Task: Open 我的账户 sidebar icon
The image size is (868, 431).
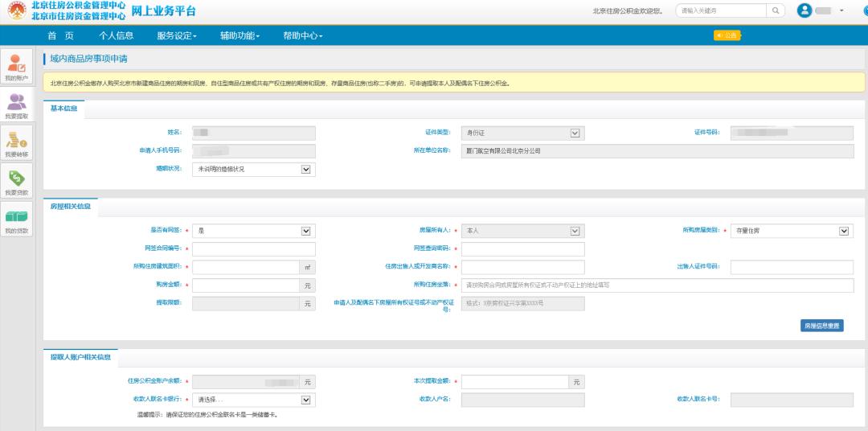Action: pyautogui.click(x=17, y=67)
